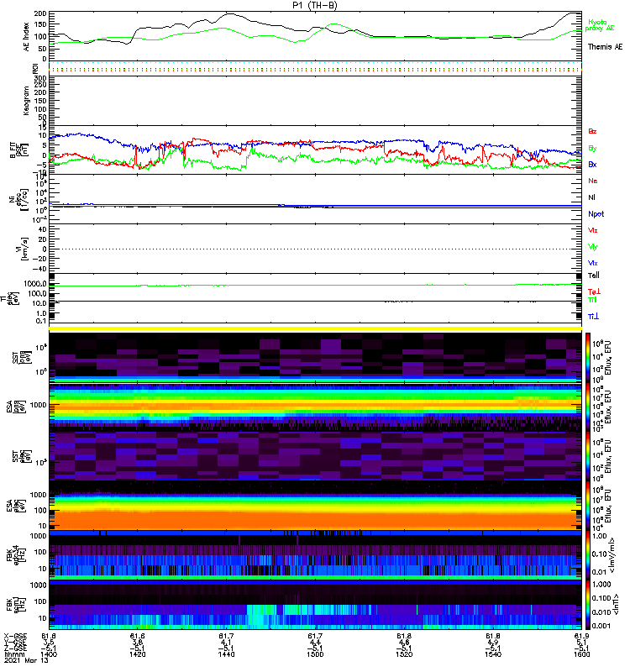Screen dimensions: 630x672
Task: Click the '1540' time tick label
Action: 493,654
